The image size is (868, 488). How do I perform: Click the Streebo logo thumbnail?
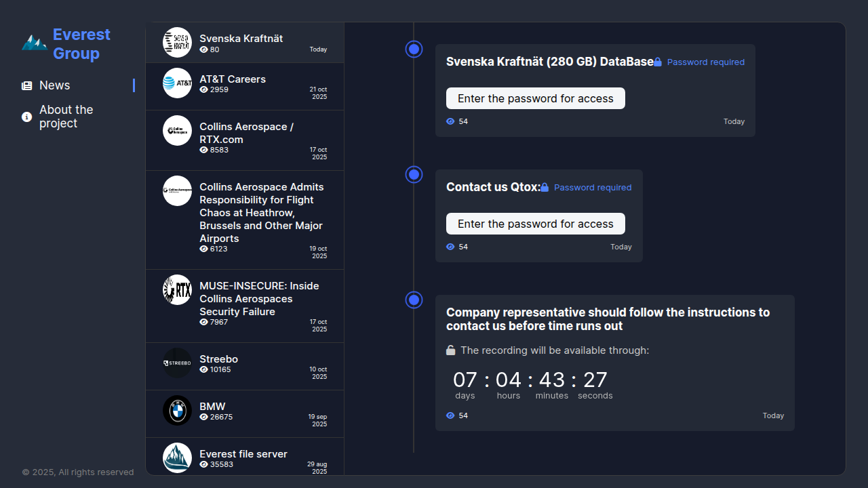[177, 363]
